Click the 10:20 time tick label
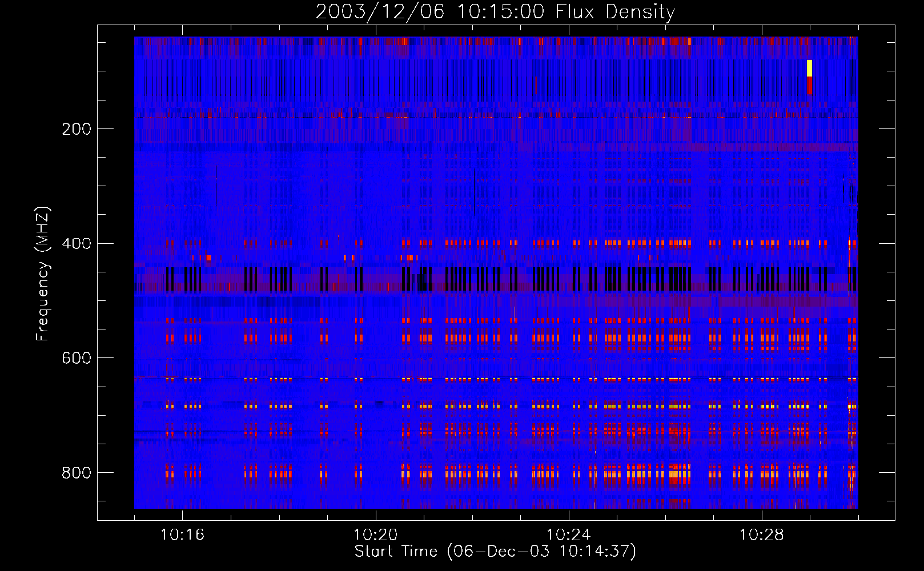The image size is (924, 571). click(x=375, y=535)
